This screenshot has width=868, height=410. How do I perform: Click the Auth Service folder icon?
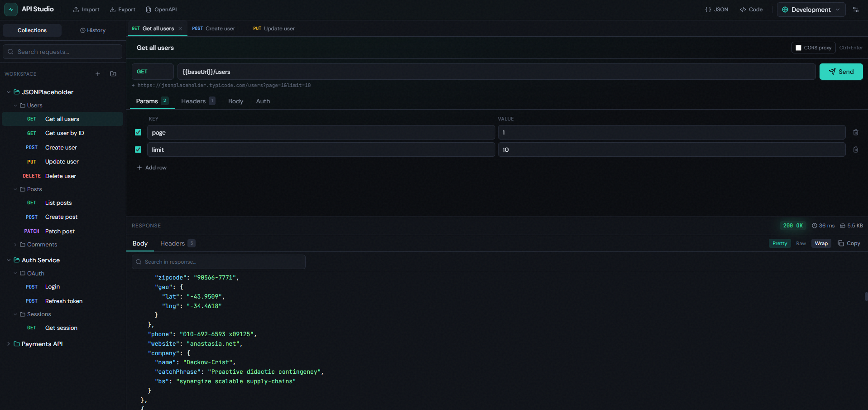(x=17, y=260)
